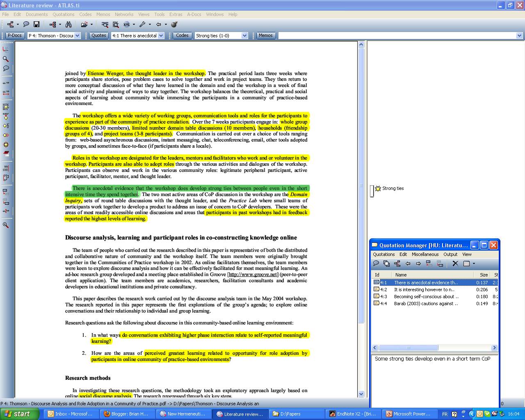525x420 pixels.
Task: Click the open coding icon in sidebar
Action: pos(6,107)
